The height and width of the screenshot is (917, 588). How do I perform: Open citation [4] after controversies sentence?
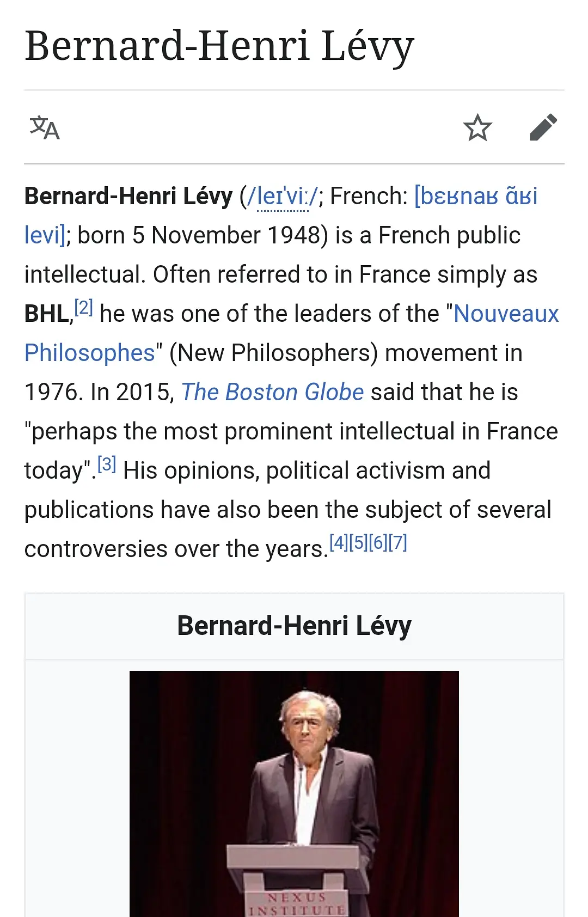click(x=339, y=542)
